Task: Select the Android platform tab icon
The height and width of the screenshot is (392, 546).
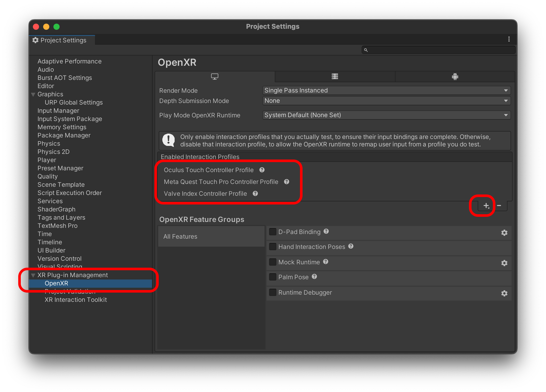Action: pyautogui.click(x=455, y=77)
